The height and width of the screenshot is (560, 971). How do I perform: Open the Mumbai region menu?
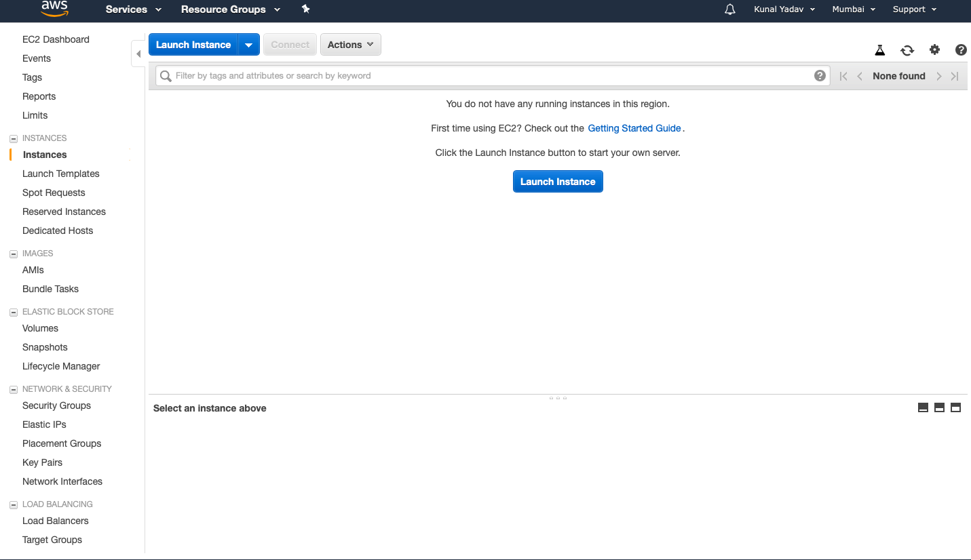pyautogui.click(x=854, y=9)
